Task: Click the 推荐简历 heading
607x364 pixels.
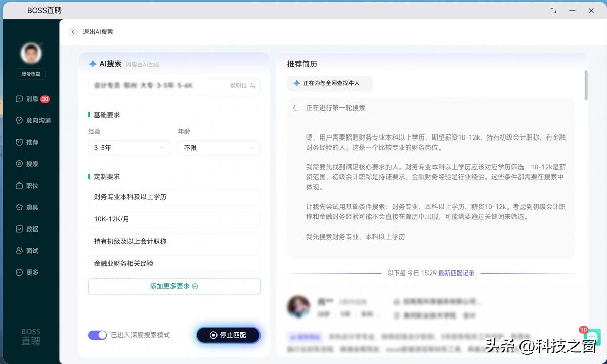Action: (302, 64)
